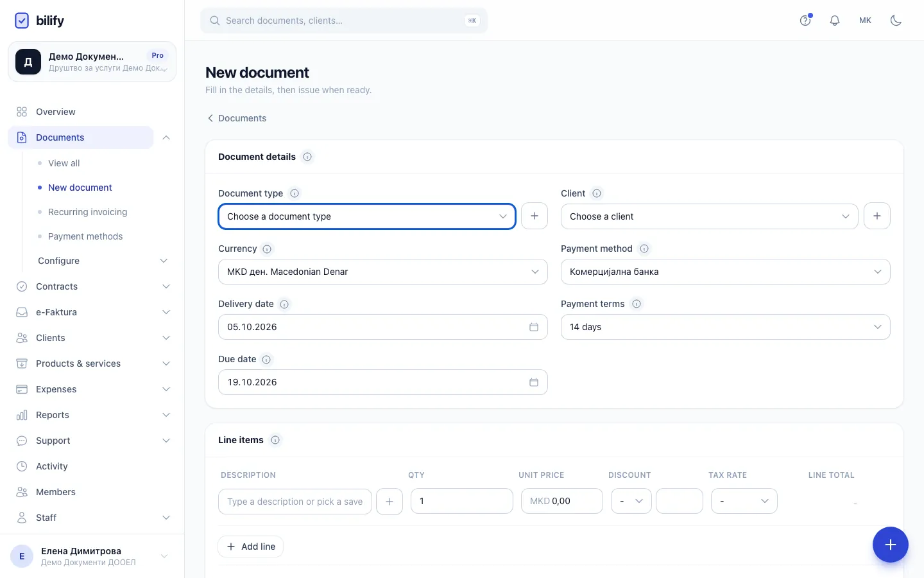Image resolution: width=924 pixels, height=578 pixels.
Task: Open Recurring invoicing
Action: tap(87, 212)
